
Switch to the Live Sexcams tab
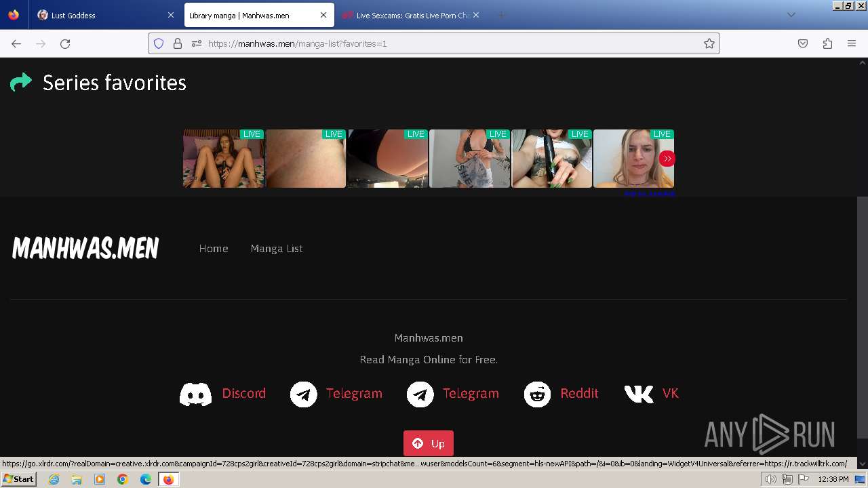click(x=412, y=15)
